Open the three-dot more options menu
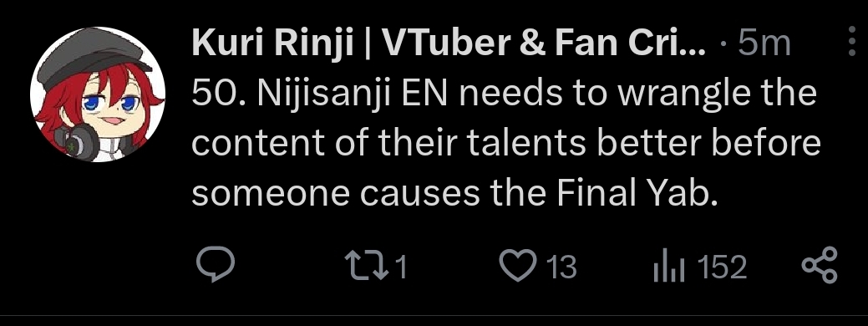868x326 pixels. click(852, 41)
